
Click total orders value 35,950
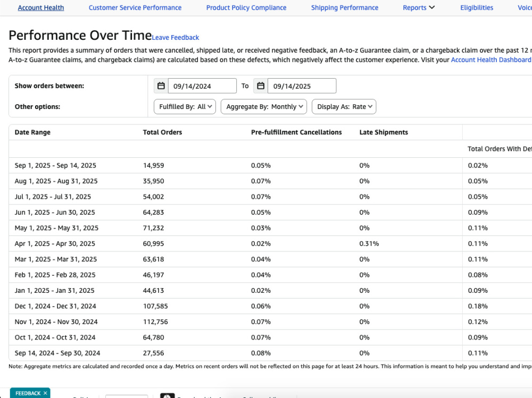point(153,181)
